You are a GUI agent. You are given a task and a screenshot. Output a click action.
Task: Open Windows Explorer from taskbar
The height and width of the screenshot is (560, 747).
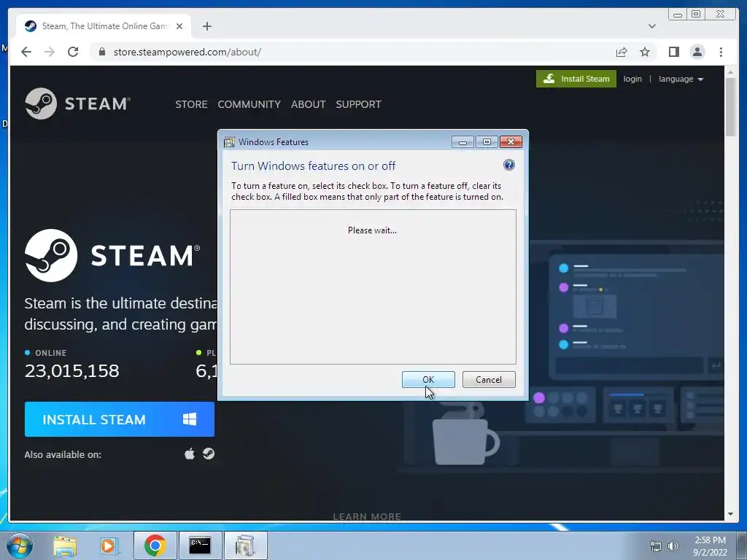65,545
